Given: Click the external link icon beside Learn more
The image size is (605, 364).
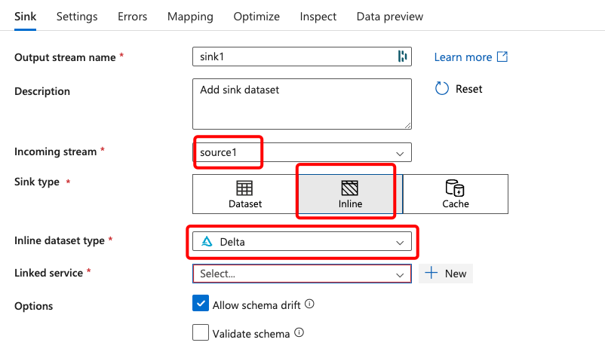Looking at the screenshot, I should pos(502,57).
